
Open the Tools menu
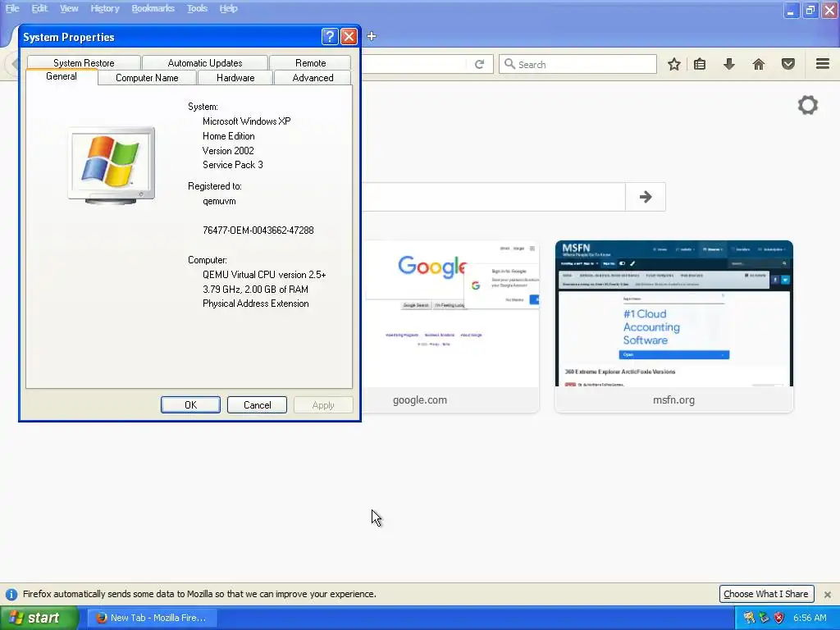(x=197, y=8)
